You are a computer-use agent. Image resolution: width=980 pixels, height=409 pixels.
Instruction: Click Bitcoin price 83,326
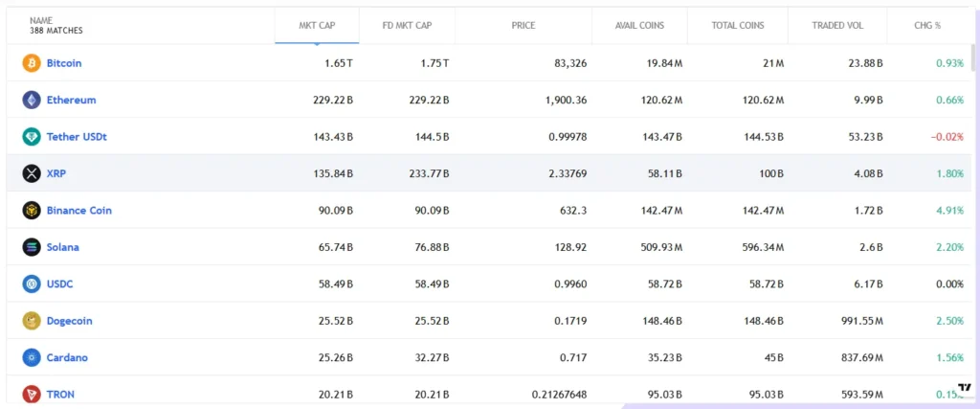pos(570,63)
